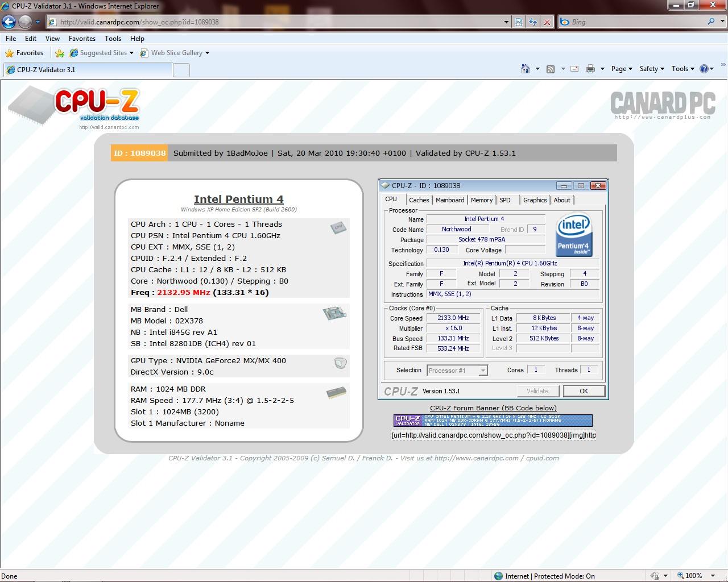
Task: Open the Processor #1 selection dropdown
Action: 457,371
